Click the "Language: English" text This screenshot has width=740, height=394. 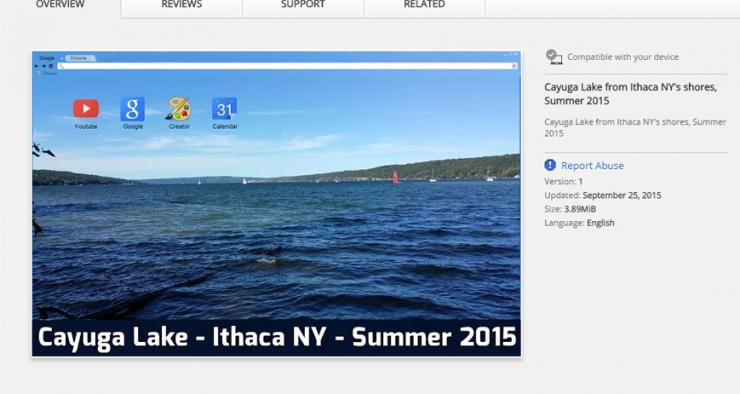click(580, 223)
